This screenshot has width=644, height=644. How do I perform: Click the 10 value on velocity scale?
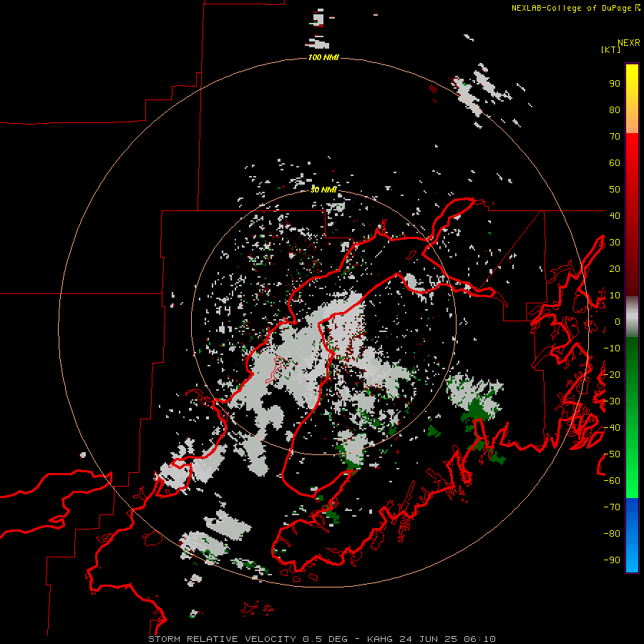pos(615,296)
